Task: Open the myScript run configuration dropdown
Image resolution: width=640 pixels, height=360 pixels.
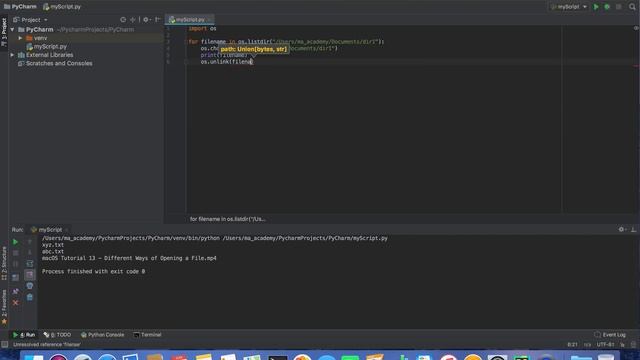Action: [569, 7]
